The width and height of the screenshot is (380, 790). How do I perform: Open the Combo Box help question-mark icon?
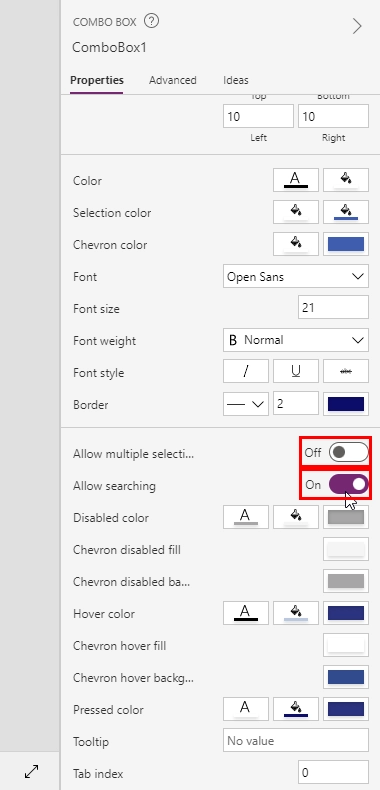pyautogui.click(x=151, y=22)
